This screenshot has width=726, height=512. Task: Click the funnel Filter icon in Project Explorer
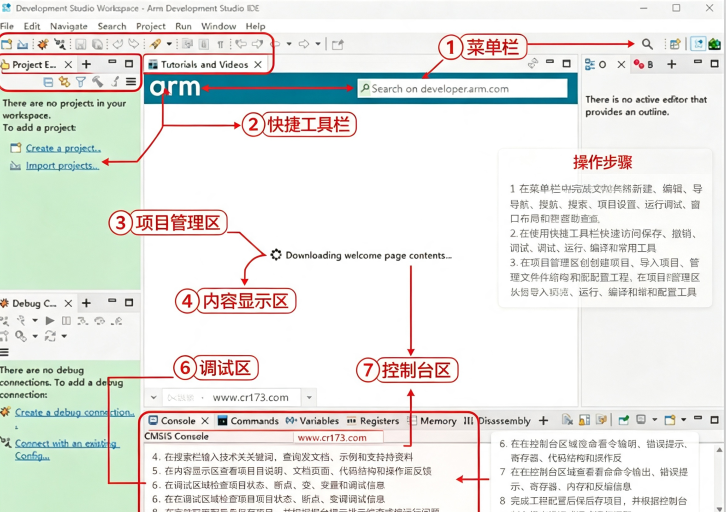pyautogui.click(x=81, y=82)
